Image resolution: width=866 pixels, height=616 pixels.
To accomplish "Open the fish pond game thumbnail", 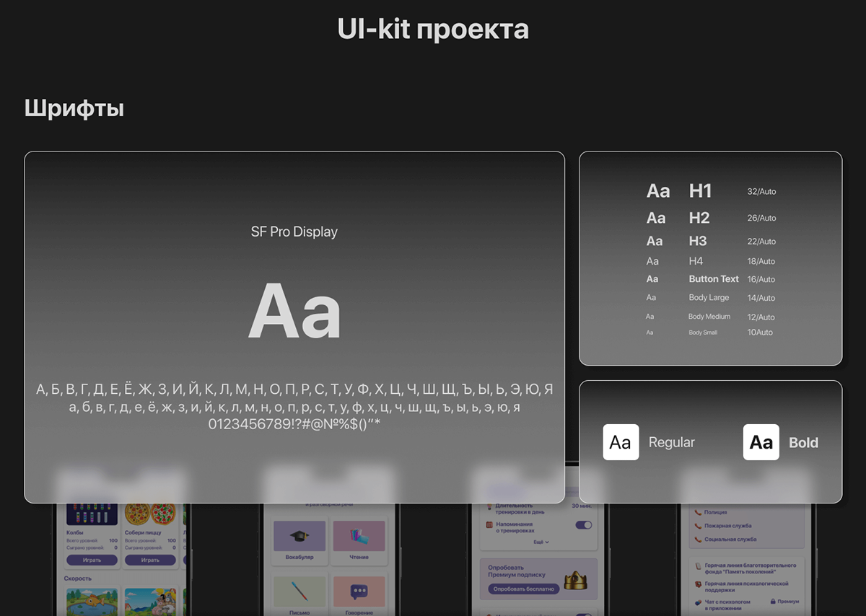I will click(89, 602).
